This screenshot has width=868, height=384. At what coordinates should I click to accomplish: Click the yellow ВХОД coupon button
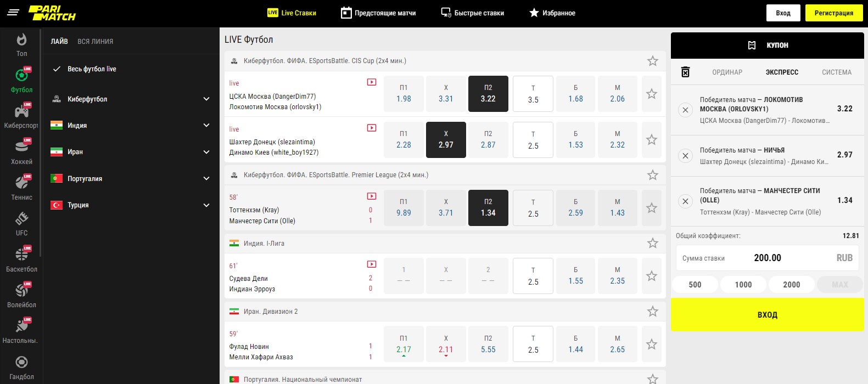(x=767, y=315)
